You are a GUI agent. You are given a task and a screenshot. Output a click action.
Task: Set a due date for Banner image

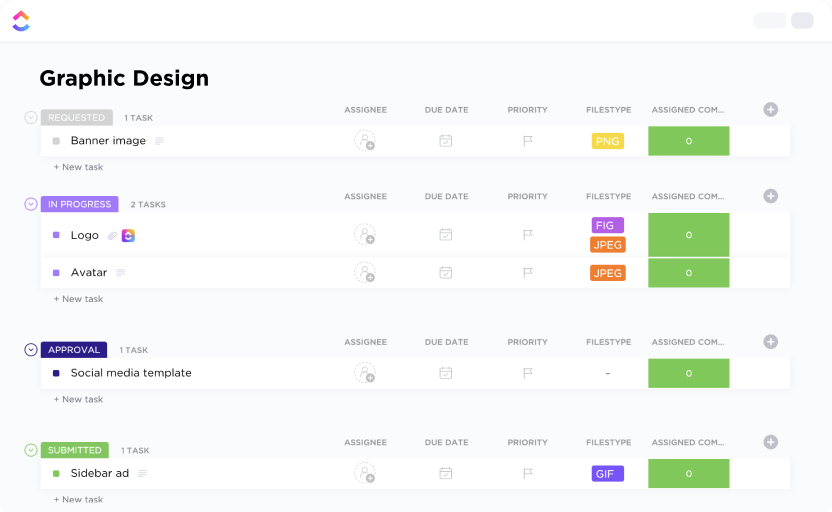[446, 141]
